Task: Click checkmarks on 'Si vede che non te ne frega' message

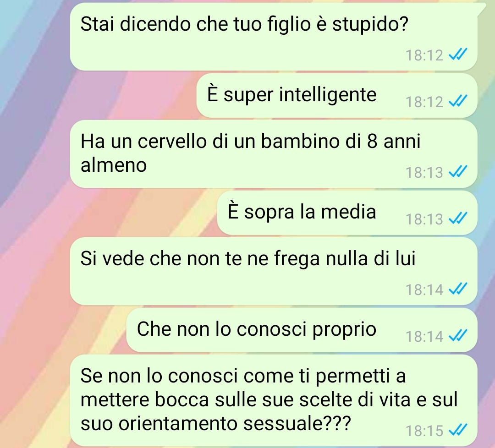Action: (x=458, y=289)
